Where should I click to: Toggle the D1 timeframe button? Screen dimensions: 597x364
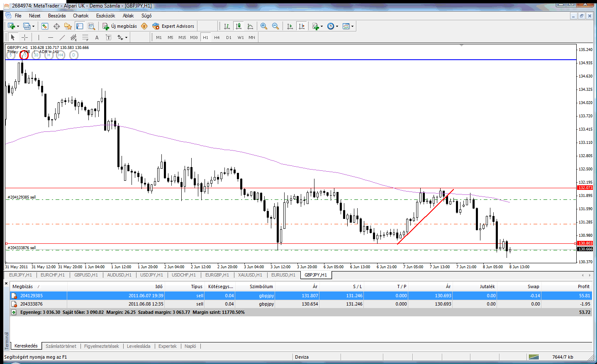(x=229, y=37)
